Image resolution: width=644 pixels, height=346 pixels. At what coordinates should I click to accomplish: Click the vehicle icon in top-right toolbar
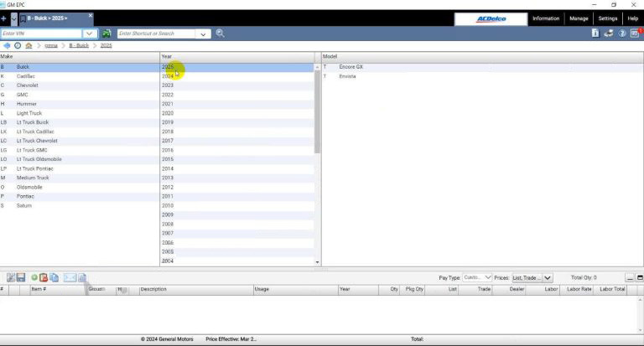point(609,34)
